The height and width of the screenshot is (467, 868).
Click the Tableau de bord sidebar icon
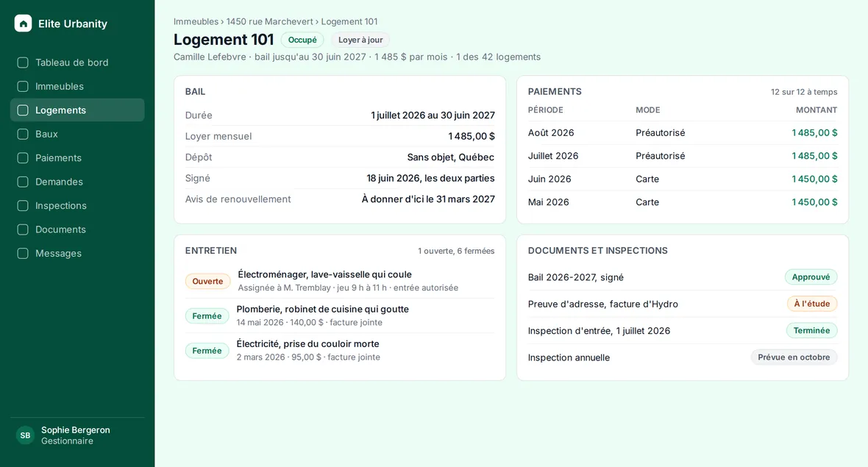pos(23,63)
